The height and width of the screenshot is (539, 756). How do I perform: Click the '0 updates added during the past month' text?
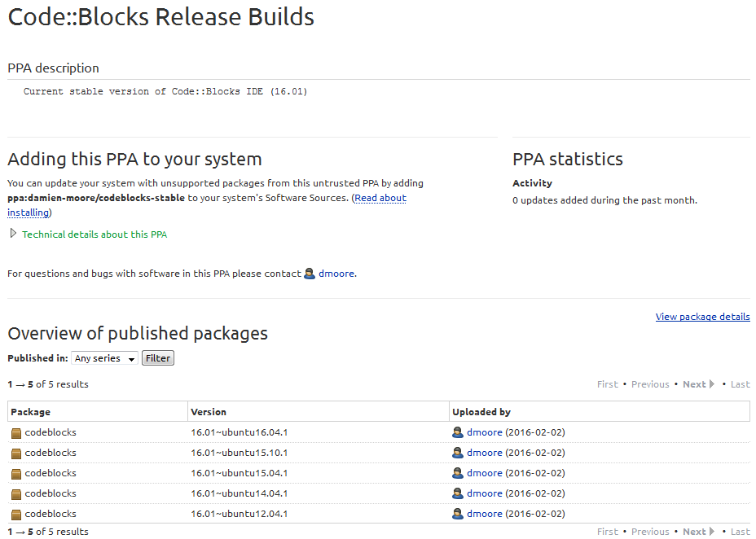point(604,200)
